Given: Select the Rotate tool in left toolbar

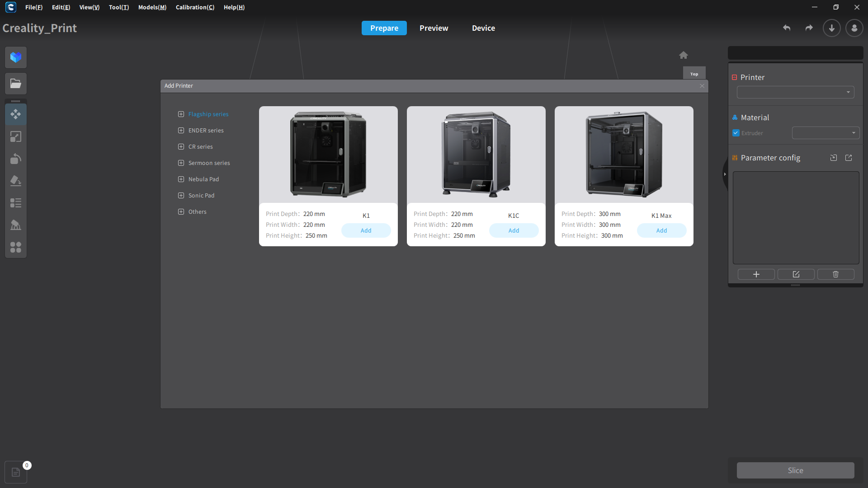Looking at the screenshot, I should tap(16, 159).
